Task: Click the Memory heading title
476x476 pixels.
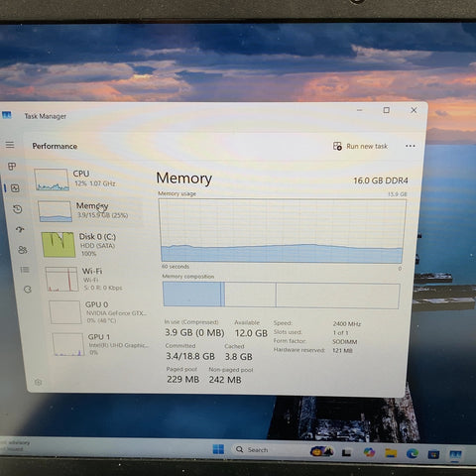Action: click(x=184, y=178)
